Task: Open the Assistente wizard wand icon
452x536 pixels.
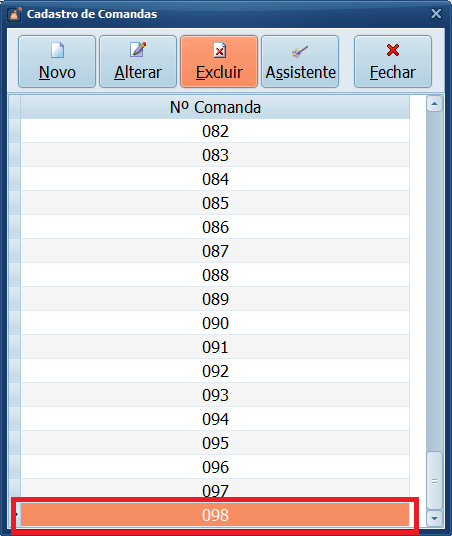Action: tap(300, 52)
